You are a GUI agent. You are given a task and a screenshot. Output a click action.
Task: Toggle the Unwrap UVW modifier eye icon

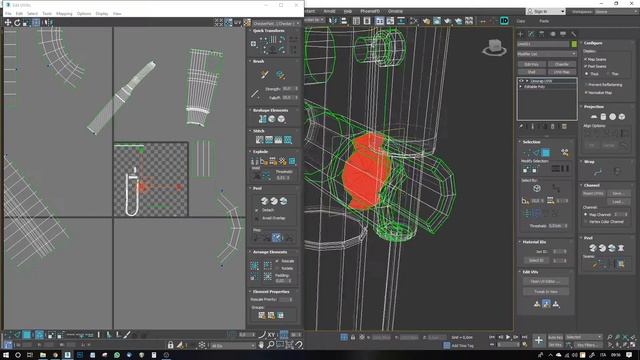(521, 81)
